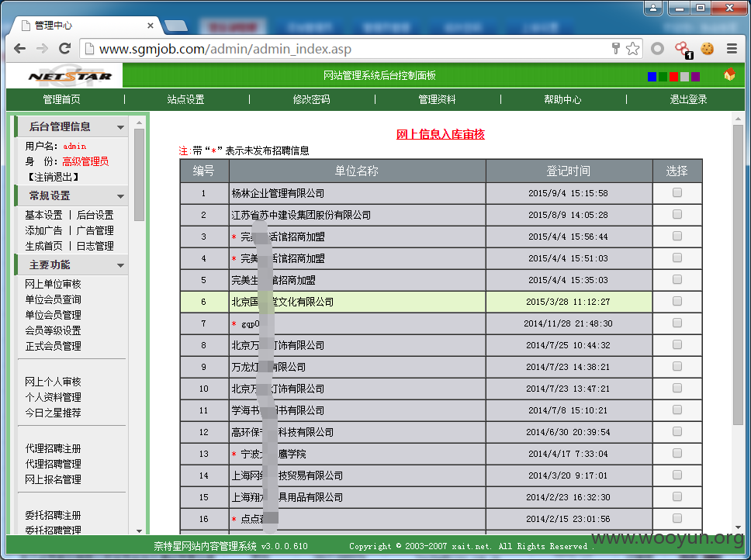This screenshot has width=751, height=560.
Task: Click the 【注销退出】 link
Action: (54, 177)
